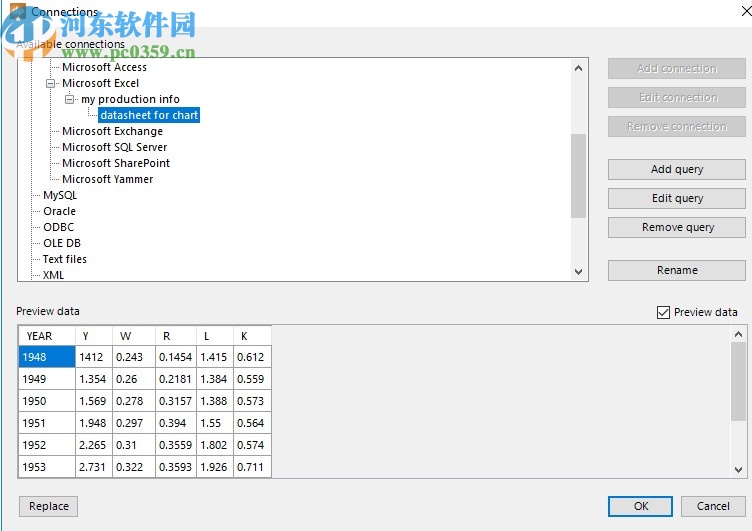Image resolution: width=752 pixels, height=531 pixels.
Task: Click the disabled Remove connection button
Action: 677,126
